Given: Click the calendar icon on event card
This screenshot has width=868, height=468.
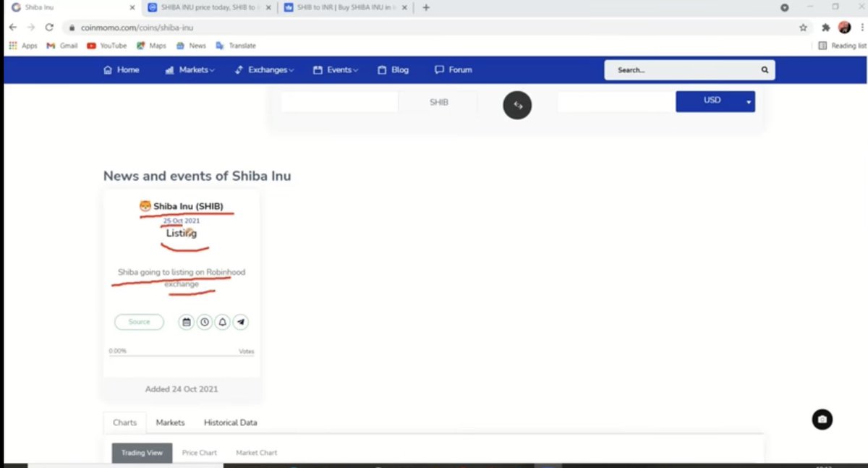Looking at the screenshot, I should (x=187, y=322).
